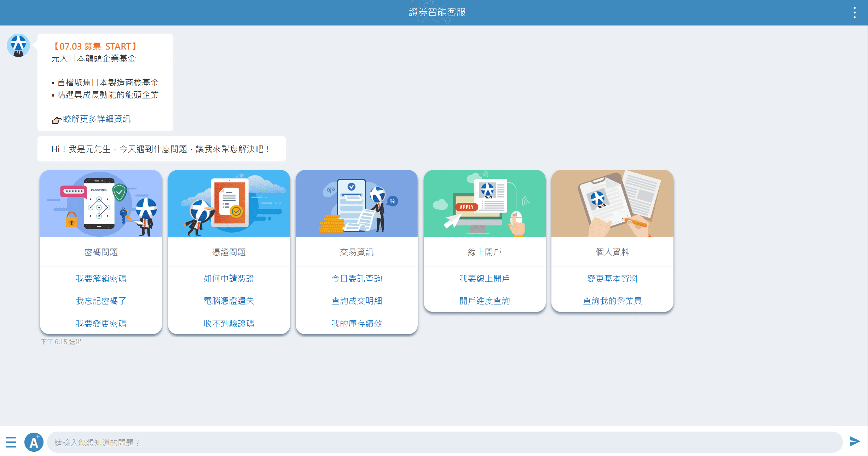Viewport: 868px width, 456px height.
Task: Click the 下午 6:15 送出 timestamp
Action: click(x=61, y=342)
